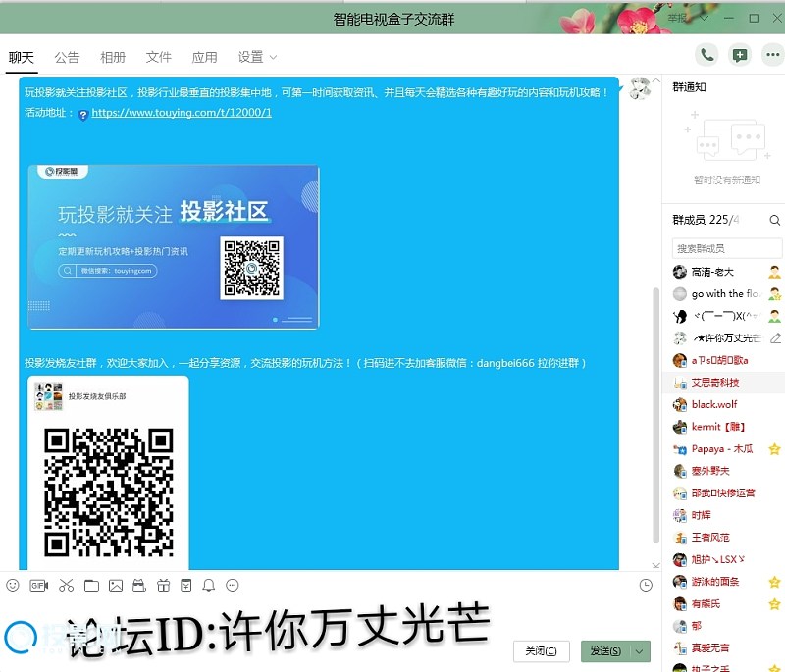Viewport: 785px width, 672px height.
Task: Click the gift box icon in toolbar
Action: [163, 585]
